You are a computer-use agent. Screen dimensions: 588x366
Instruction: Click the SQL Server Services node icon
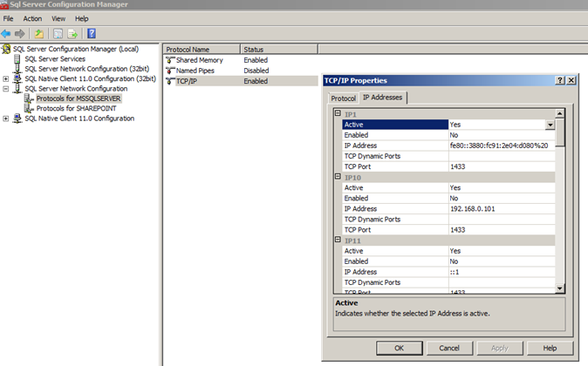point(17,58)
